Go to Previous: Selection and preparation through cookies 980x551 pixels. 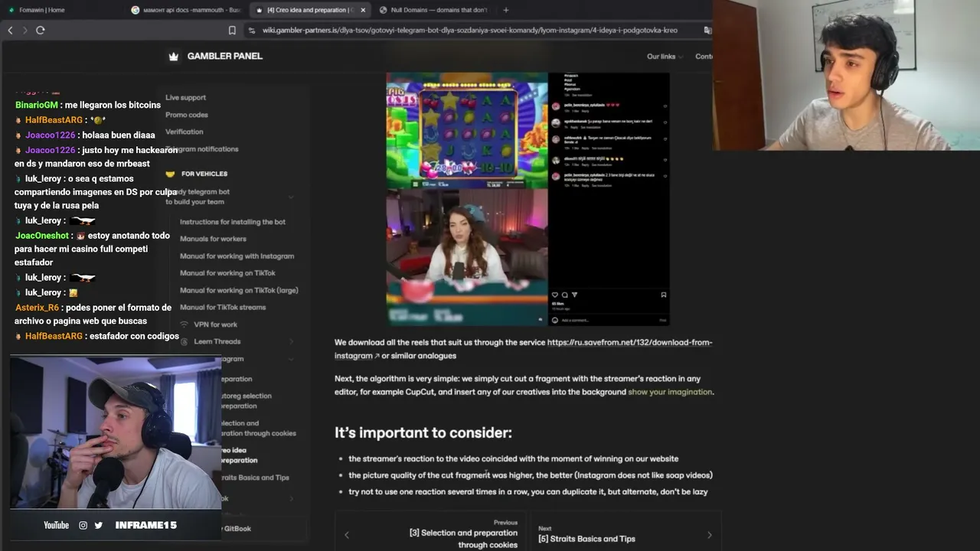(x=431, y=533)
